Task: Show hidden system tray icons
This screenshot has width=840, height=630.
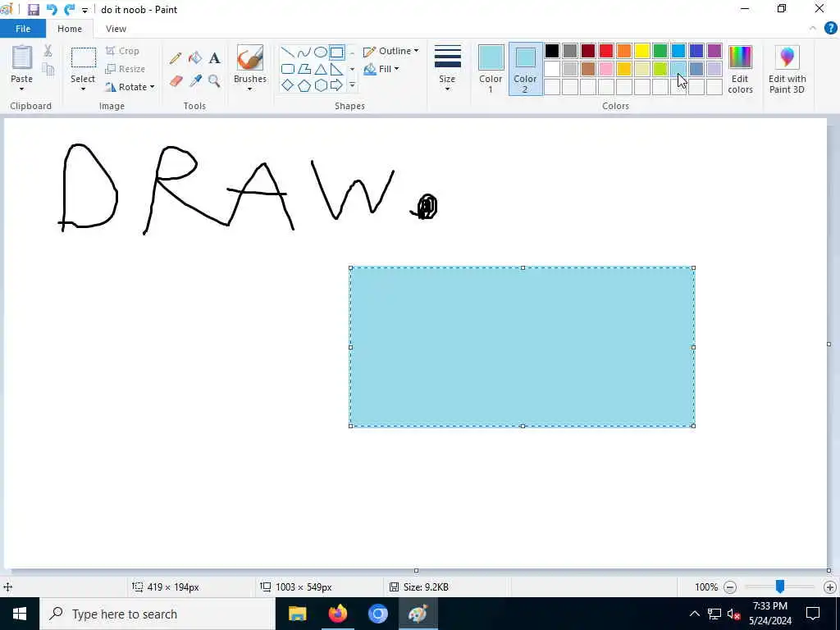Action: point(694,614)
